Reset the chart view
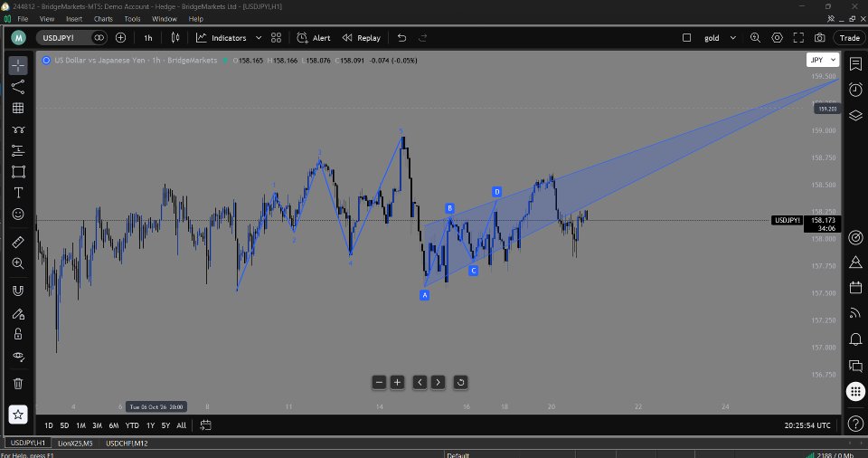 click(x=460, y=382)
